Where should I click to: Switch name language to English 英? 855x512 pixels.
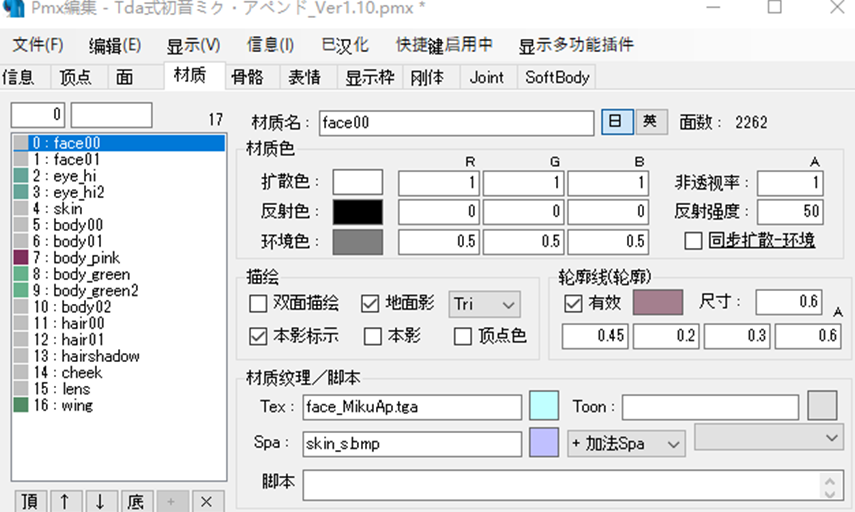click(x=651, y=122)
